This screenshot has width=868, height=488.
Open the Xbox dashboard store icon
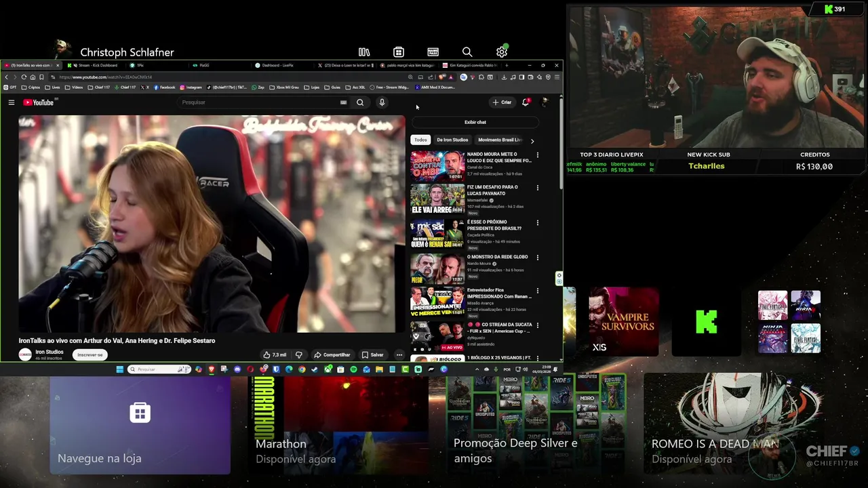(399, 52)
